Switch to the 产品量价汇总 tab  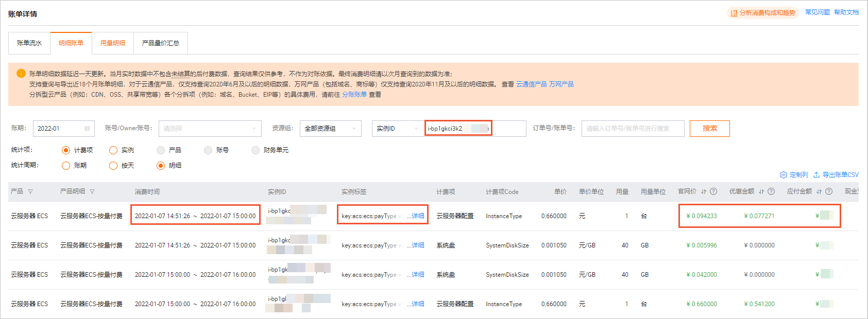click(161, 43)
